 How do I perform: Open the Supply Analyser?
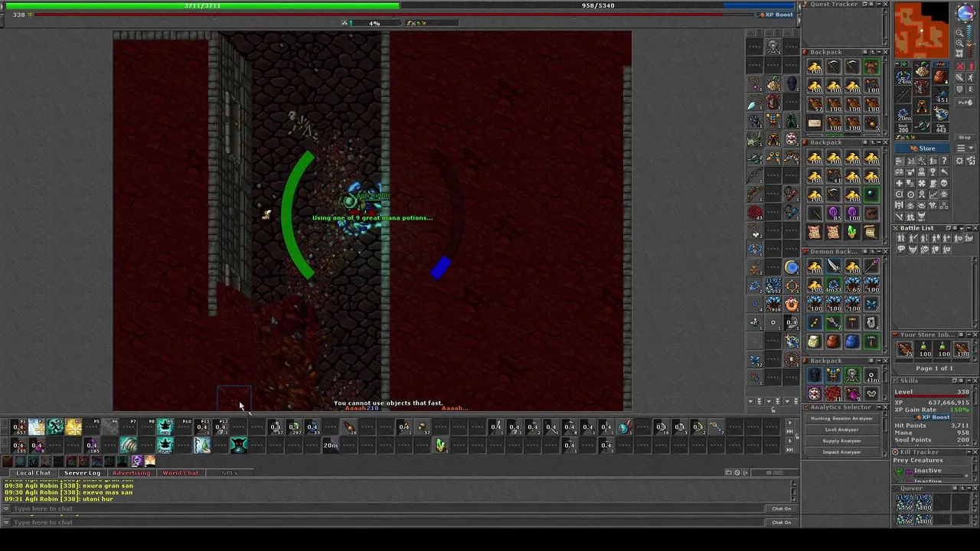click(842, 441)
